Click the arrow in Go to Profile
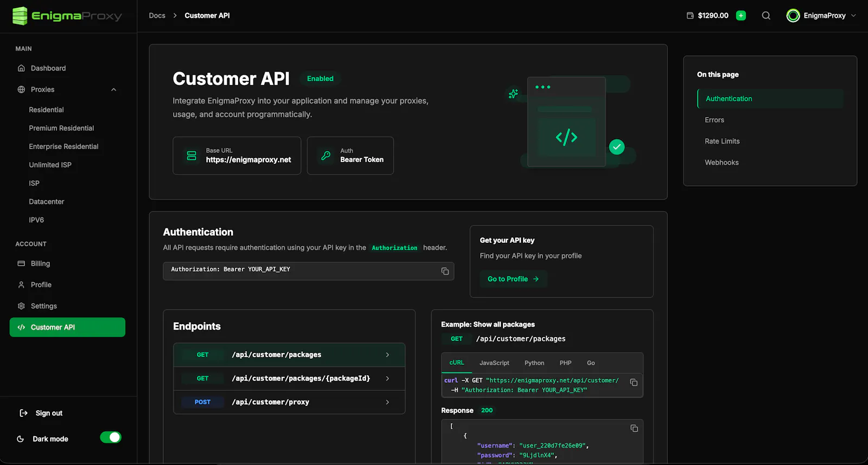This screenshot has height=465, width=868. point(536,279)
